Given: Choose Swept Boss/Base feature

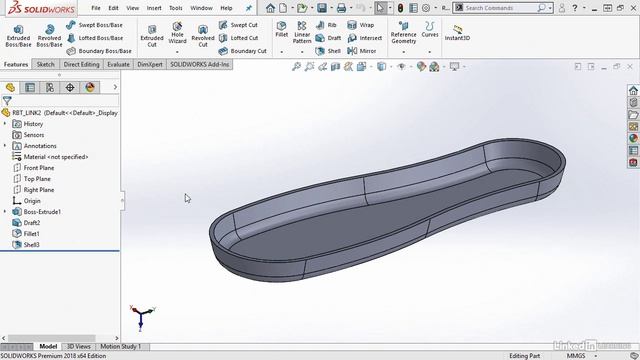Looking at the screenshot, I should coord(94,25).
